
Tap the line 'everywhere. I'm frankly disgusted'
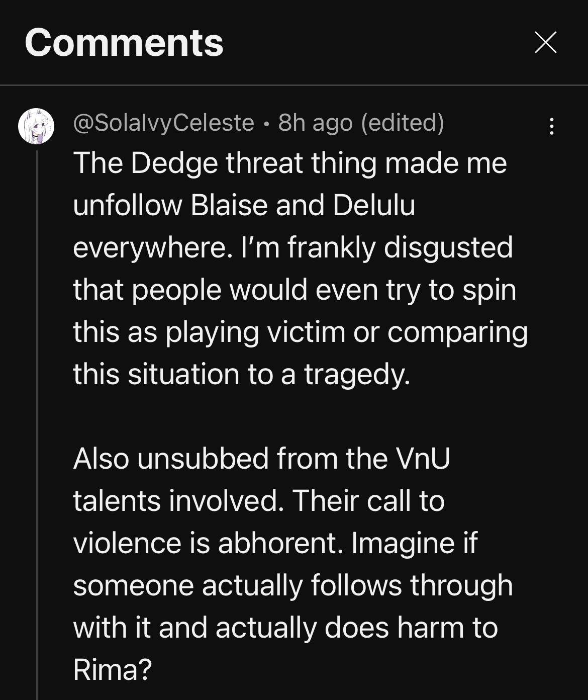[x=292, y=247]
